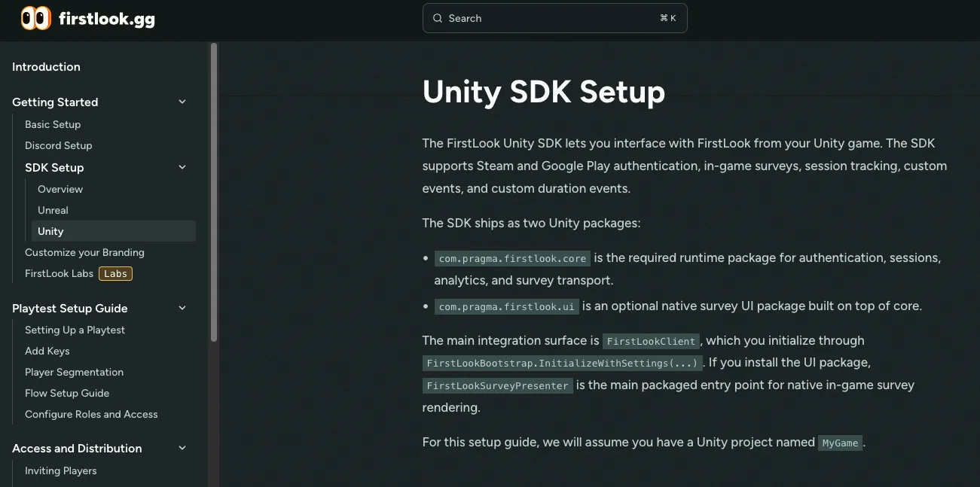Open the Introduction page
Viewport: 980px width, 487px height.
46,66
